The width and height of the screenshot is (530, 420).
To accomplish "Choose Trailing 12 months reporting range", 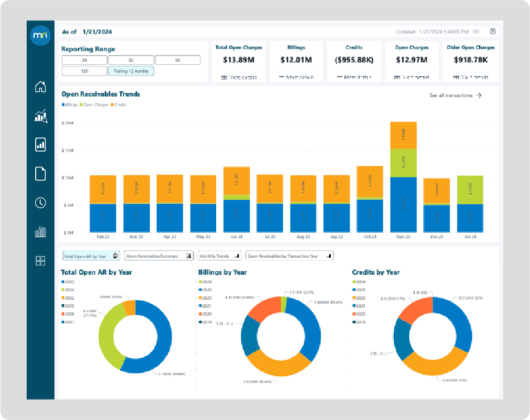I will [x=131, y=71].
